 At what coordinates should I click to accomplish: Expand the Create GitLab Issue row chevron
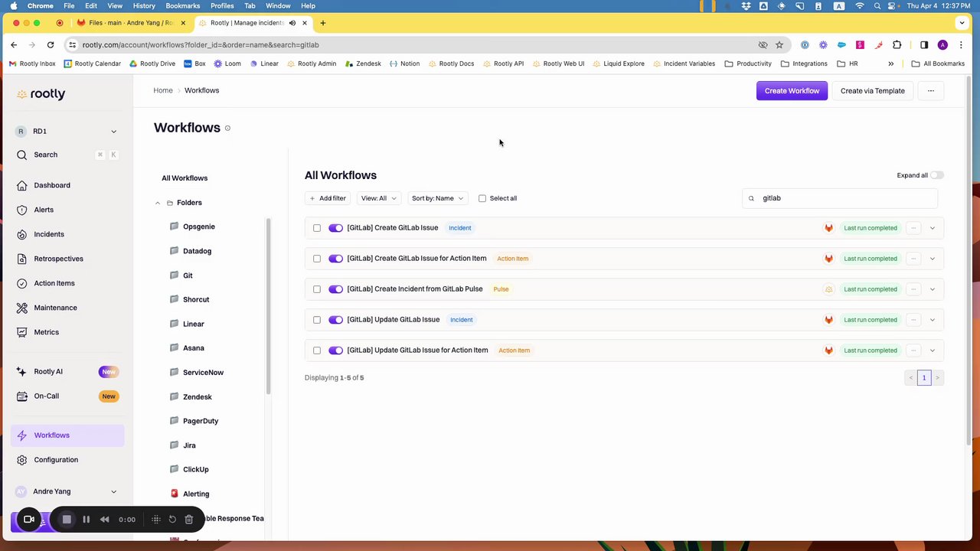coord(932,228)
